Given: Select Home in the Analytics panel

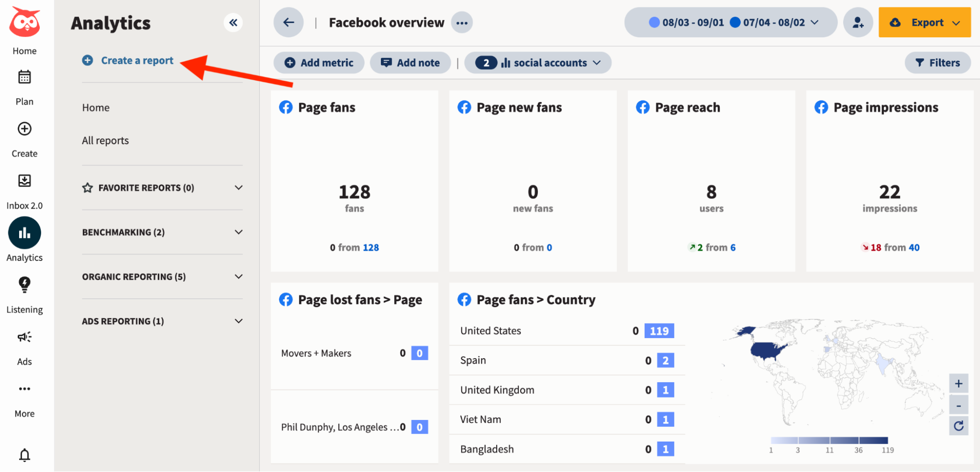Looking at the screenshot, I should (96, 107).
